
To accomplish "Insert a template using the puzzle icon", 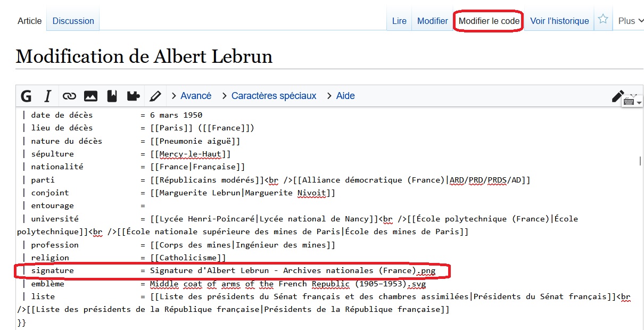I will click(133, 96).
